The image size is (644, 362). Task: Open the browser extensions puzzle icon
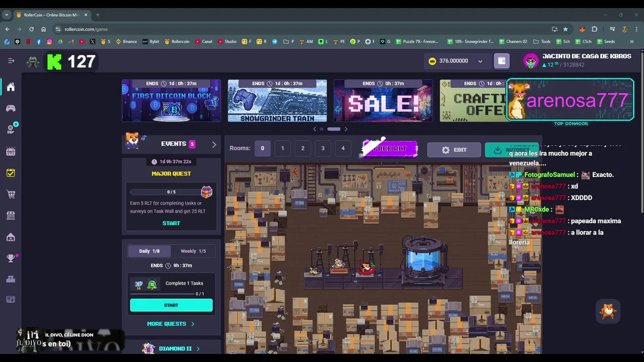pos(595,29)
